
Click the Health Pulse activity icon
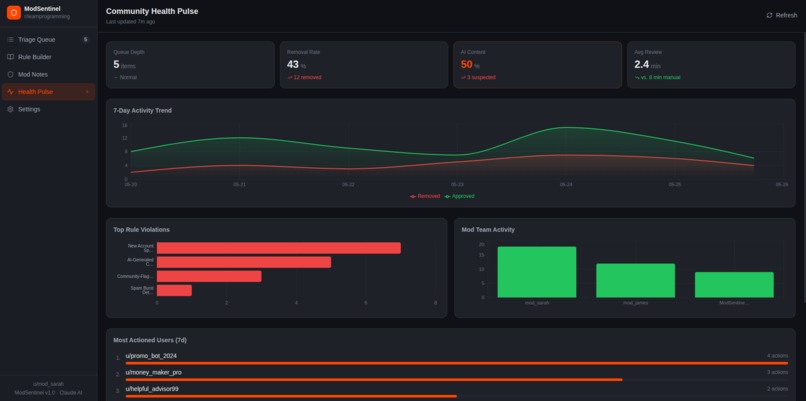[10, 92]
